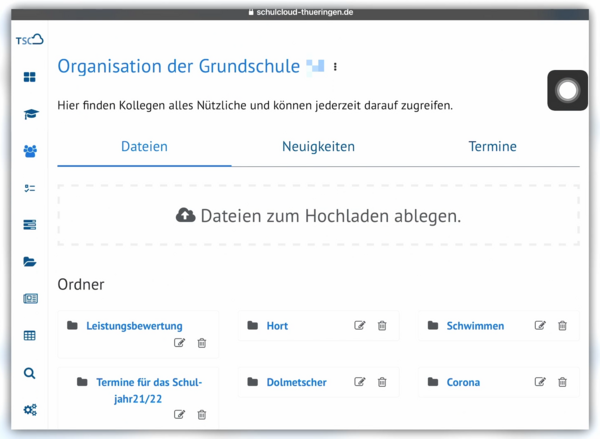Edit the Dolmetscher folder name

(360, 382)
